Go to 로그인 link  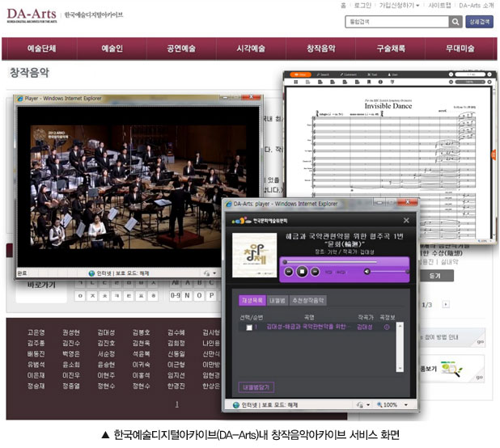[x=362, y=5]
